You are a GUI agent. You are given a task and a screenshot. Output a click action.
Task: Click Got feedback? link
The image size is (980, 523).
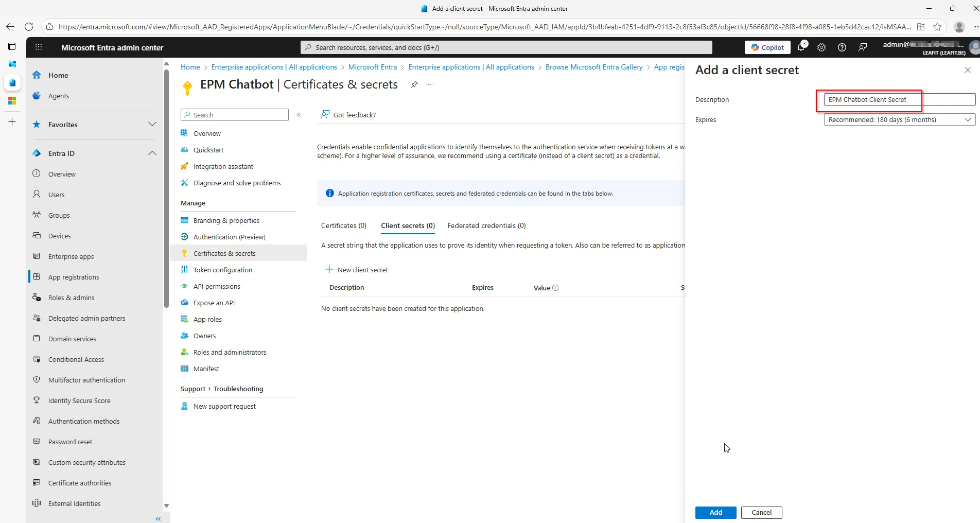pos(348,115)
